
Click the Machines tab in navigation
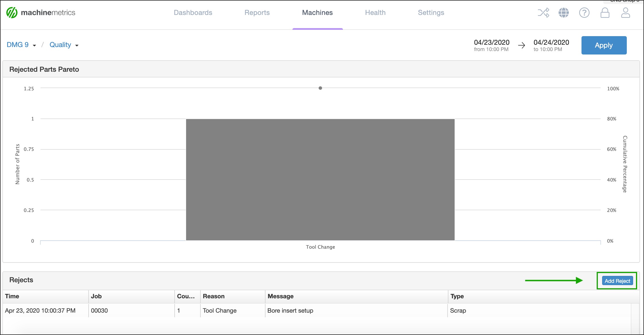pyautogui.click(x=317, y=12)
